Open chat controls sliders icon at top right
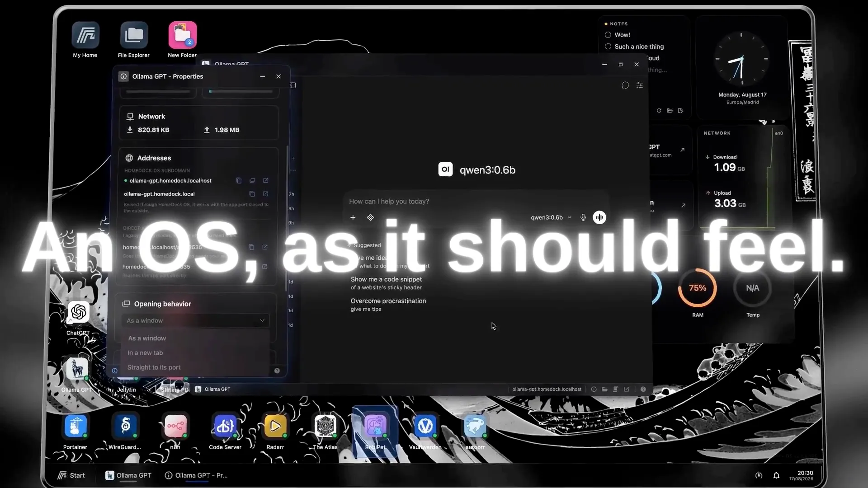This screenshot has height=488, width=868. pyautogui.click(x=640, y=85)
